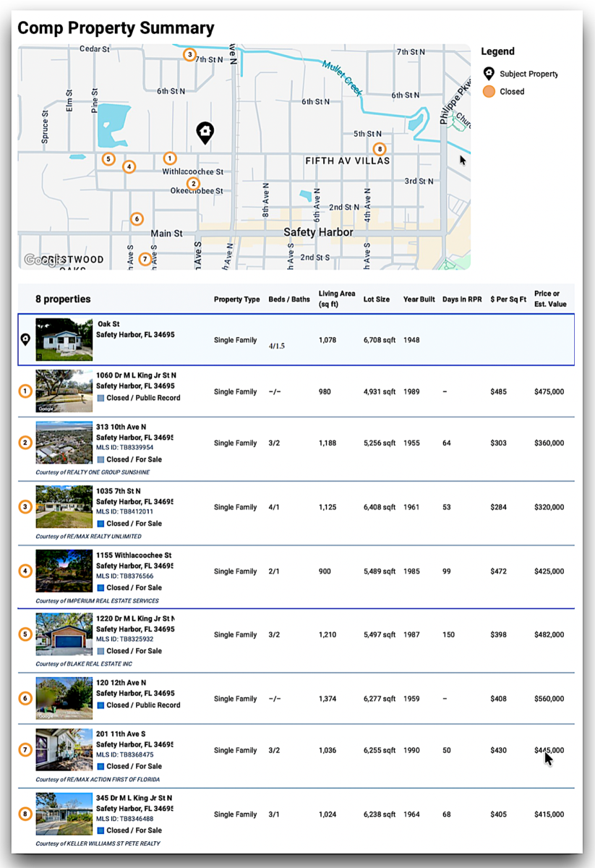Open photo thumbnail for 120 12th Ave N
Screen dimensions: 595x868
click(64, 698)
